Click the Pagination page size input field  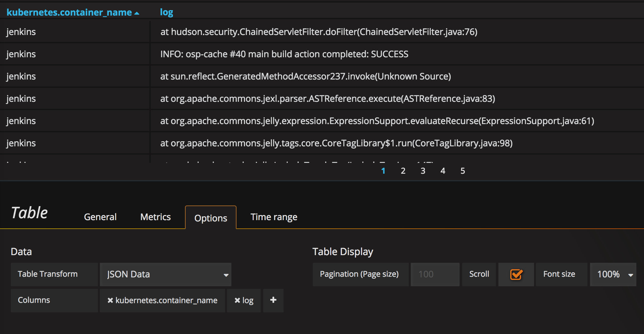pos(435,274)
